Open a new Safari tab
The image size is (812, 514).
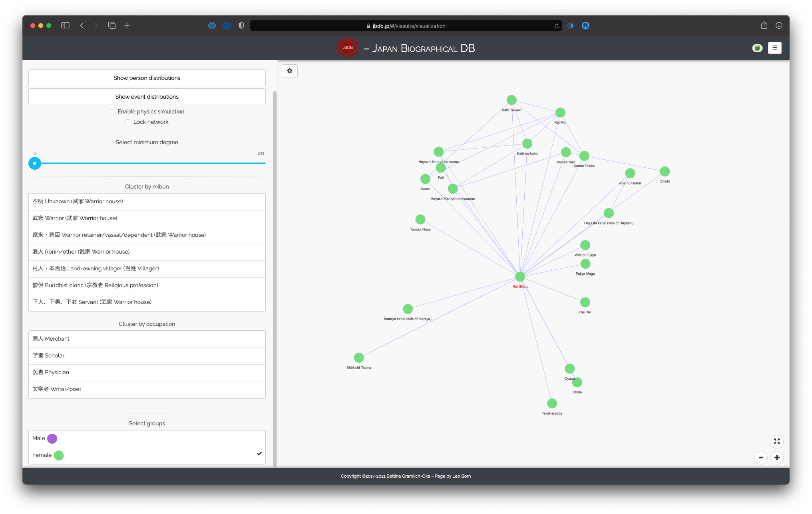pos(127,26)
